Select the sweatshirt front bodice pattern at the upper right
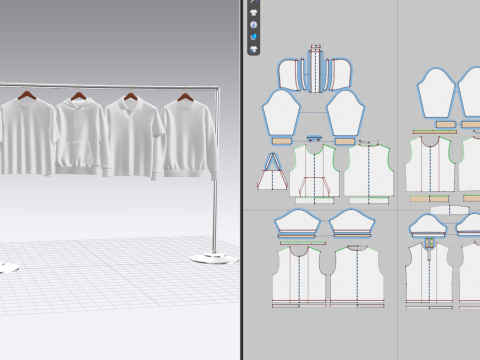 tap(430, 164)
